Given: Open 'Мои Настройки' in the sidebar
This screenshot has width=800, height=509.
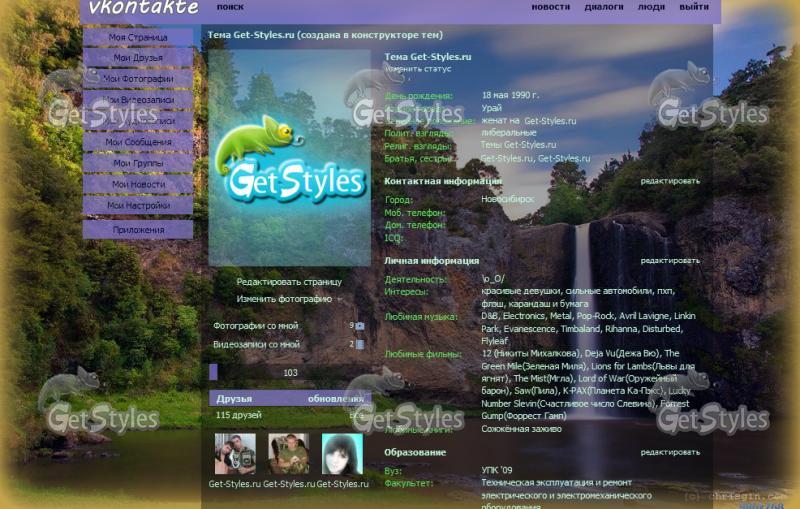Looking at the screenshot, I should pos(138,205).
